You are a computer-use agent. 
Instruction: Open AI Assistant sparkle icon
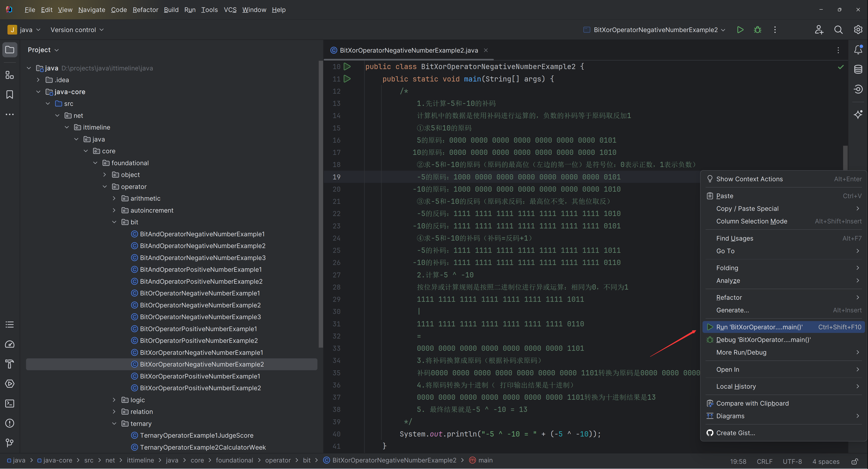pyautogui.click(x=858, y=114)
